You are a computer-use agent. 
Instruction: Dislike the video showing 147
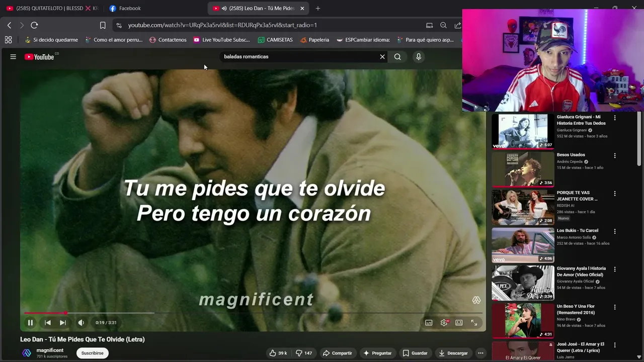(x=304, y=353)
